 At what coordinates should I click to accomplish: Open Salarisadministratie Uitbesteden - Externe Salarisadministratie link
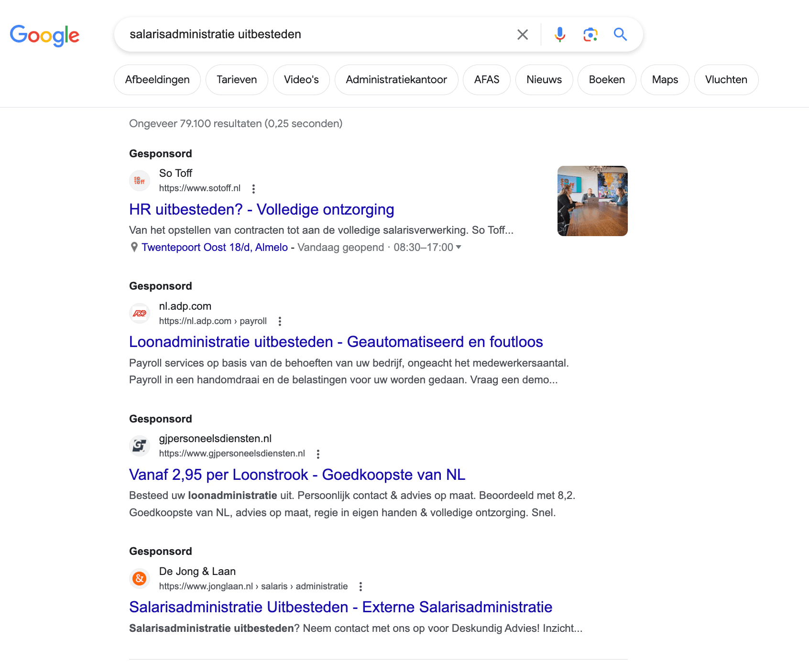(341, 607)
